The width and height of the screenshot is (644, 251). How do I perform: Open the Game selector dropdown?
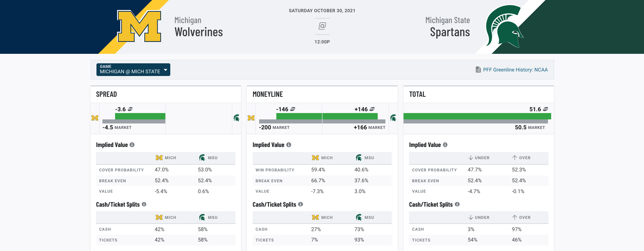point(133,69)
